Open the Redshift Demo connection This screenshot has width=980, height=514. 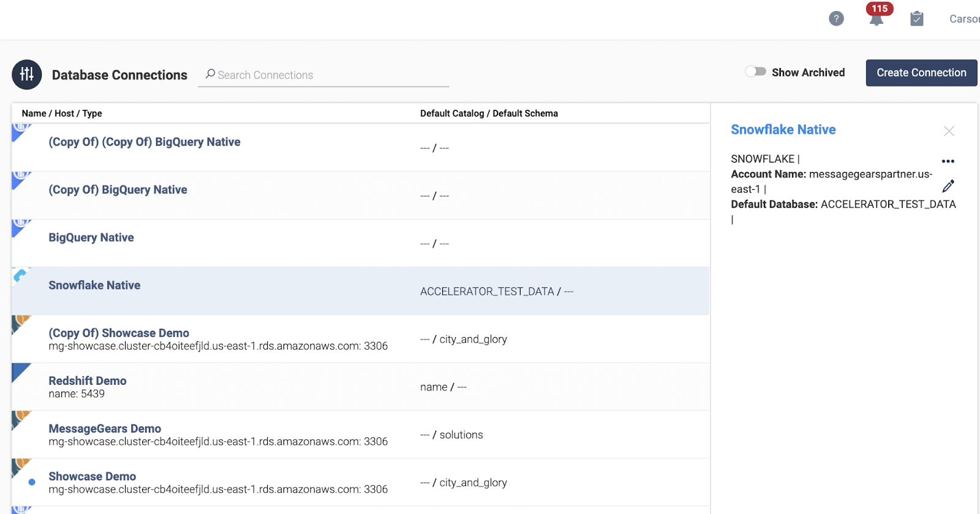(88, 381)
